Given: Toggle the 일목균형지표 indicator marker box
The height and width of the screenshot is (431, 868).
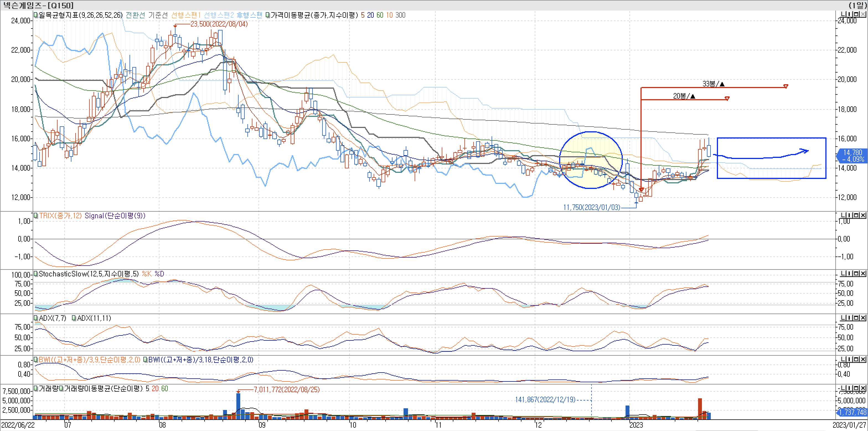Looking at the screenshot, I should click(36, 15).
